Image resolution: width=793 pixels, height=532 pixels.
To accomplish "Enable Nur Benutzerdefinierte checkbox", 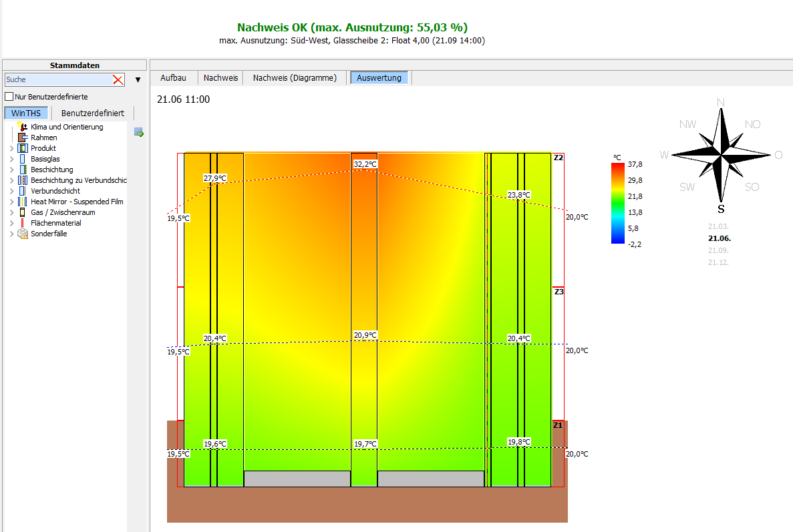I will coord(9,97).
